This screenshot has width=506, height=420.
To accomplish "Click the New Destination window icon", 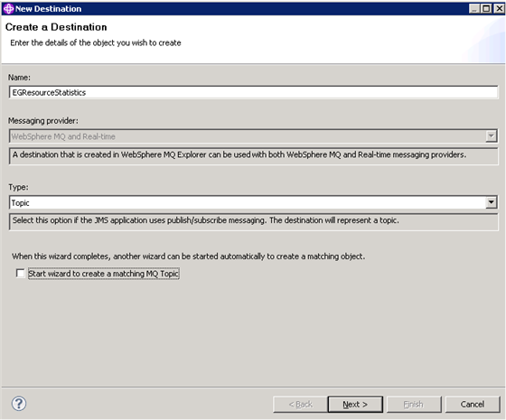I will coord(8,9).
